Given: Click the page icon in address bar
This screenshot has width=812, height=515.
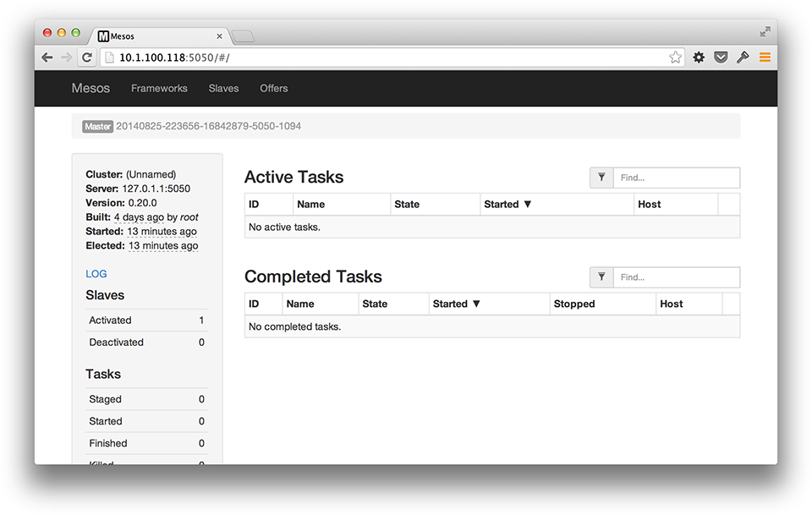Looking at the screenshot, I should click(x=109, y=58).
